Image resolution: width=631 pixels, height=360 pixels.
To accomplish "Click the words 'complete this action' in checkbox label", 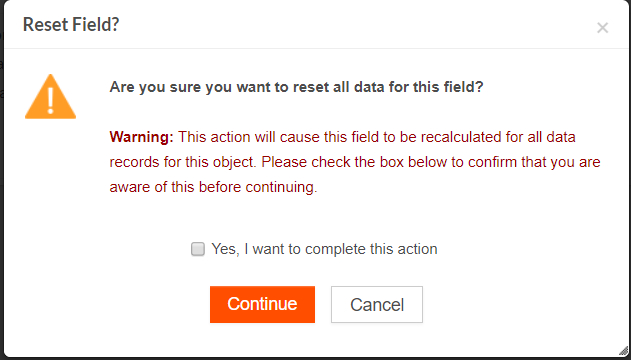I will pyautogui.click(x=371, y=249).
